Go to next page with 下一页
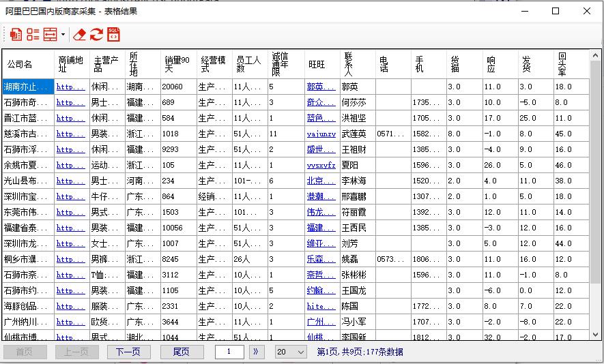Viewport: 604px width, 364px height. point(128,352)
